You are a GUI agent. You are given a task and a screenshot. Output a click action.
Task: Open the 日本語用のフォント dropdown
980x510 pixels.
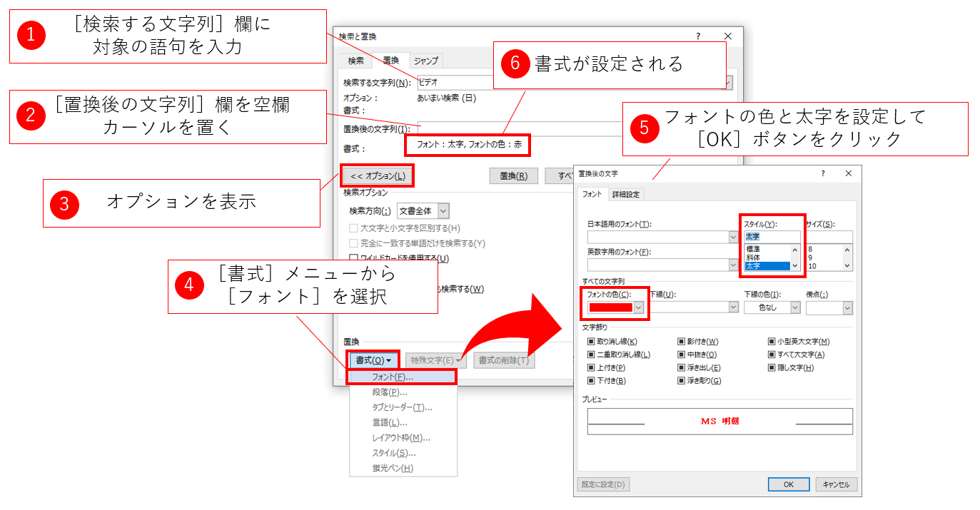pos(733,237)
